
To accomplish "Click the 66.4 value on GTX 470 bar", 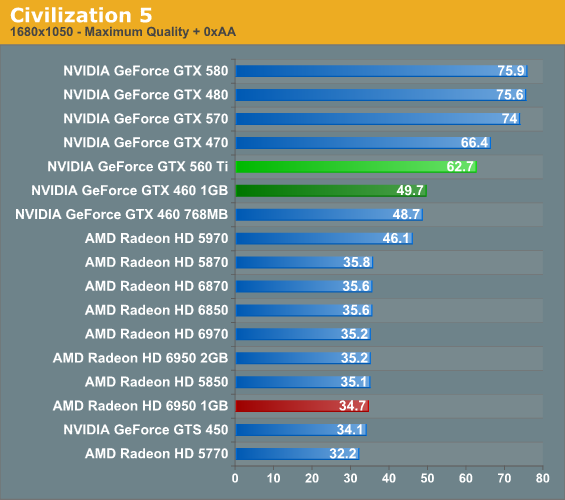I will tap(475, 143).
